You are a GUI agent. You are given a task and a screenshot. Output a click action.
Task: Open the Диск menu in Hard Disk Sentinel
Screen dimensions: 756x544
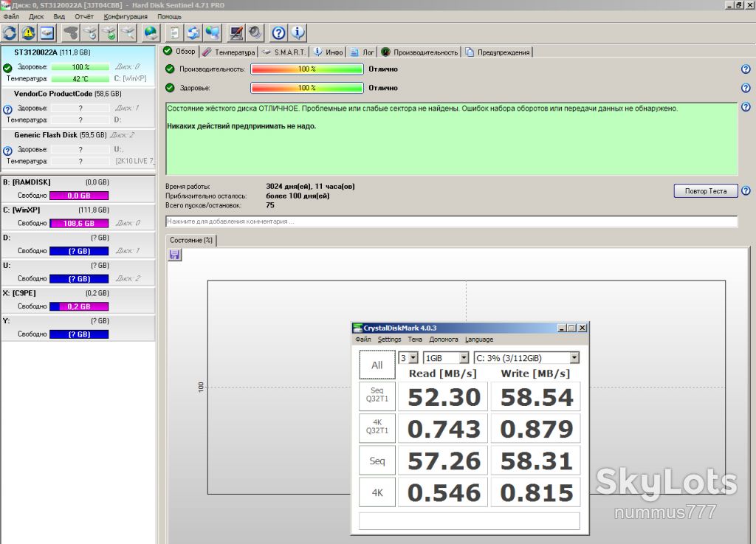pyautogui.click(x=36, y=16)
